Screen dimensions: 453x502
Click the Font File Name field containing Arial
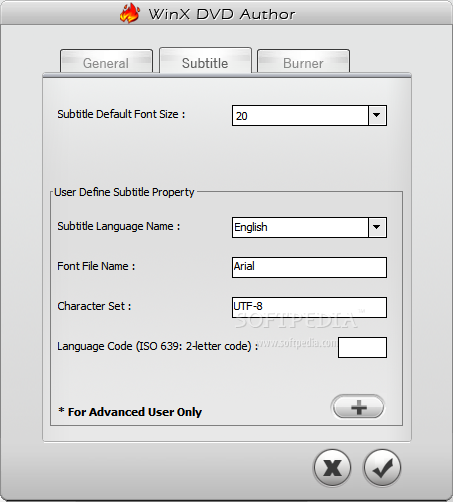pos(309,267)
